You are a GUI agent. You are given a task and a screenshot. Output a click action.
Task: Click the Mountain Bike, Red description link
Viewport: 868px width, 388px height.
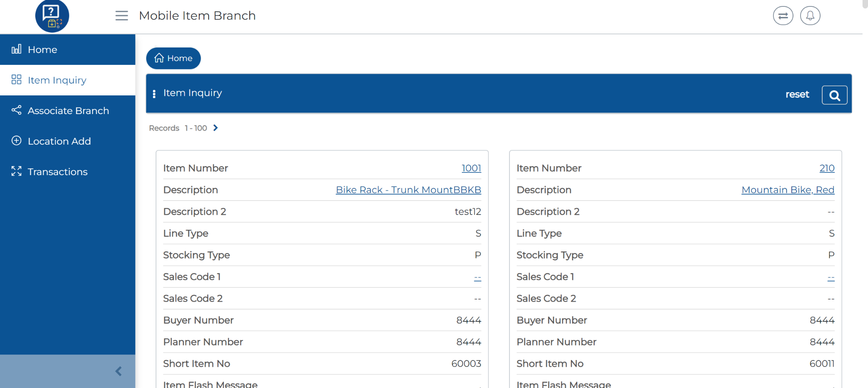click(x=787, y=190)
